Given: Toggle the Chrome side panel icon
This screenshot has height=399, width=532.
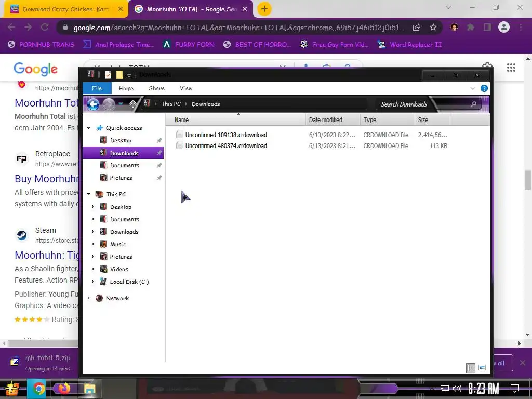Looking at the screenshot, I should coord(487,27).
